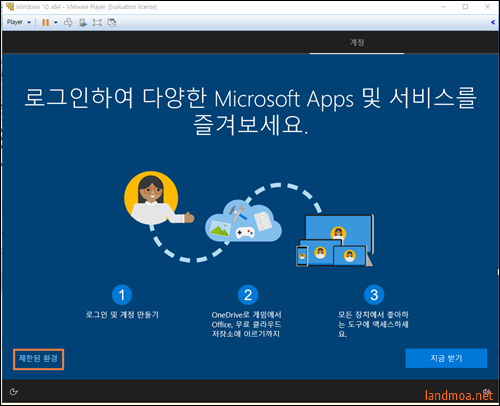Click the step 3 circle icon
Image resolution: width=500 pixels, height=406 pixels.
pos(374,295)
